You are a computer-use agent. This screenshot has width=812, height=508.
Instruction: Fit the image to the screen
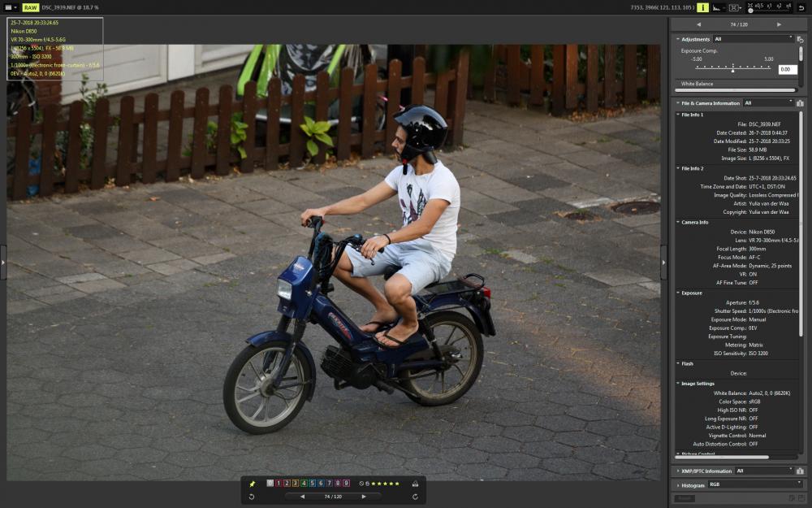point(749,7)
